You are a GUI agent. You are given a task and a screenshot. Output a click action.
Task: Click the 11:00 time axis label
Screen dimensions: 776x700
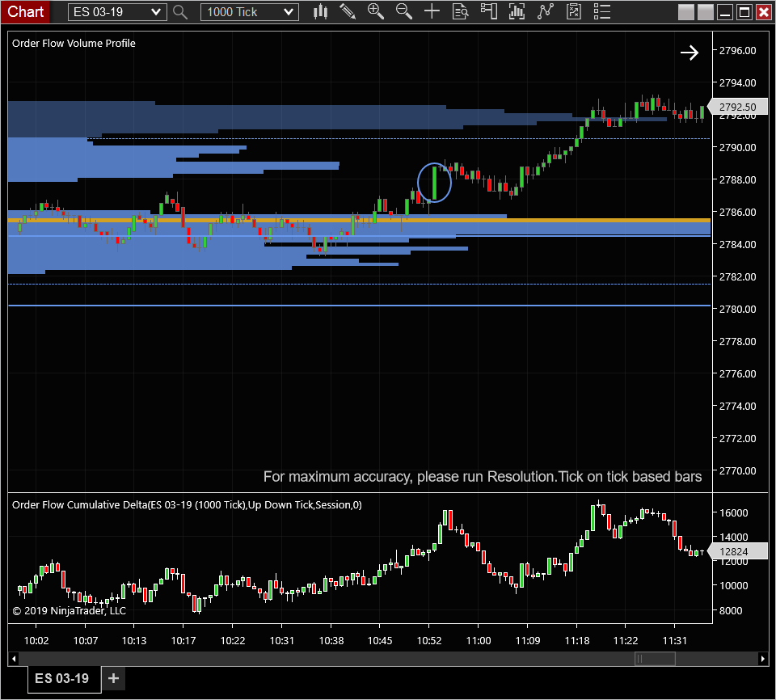tap(479, 641)
